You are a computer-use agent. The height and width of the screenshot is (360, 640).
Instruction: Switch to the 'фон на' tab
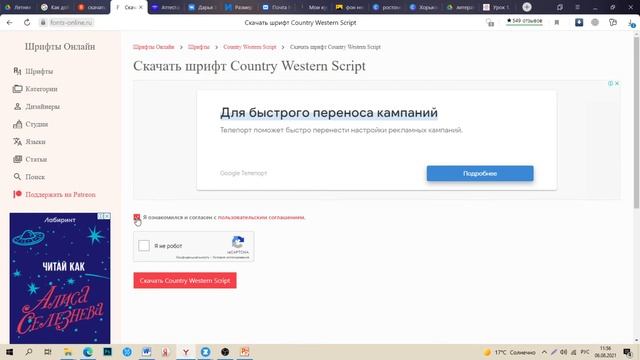coord(350,7)
